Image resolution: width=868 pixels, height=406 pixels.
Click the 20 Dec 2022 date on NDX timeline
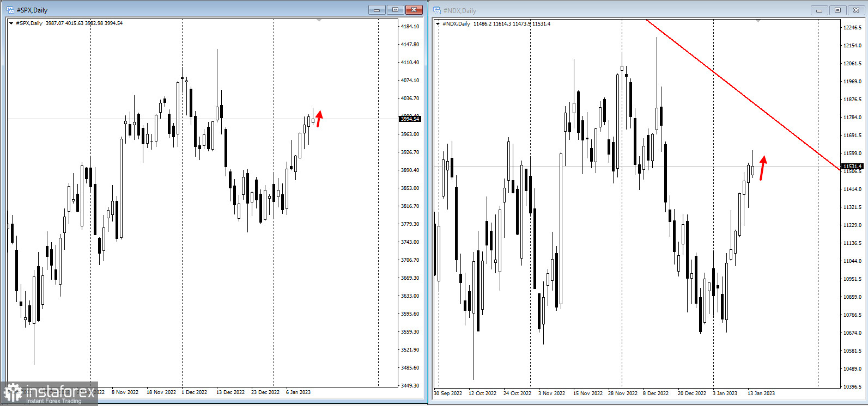(x=692, y=393)
